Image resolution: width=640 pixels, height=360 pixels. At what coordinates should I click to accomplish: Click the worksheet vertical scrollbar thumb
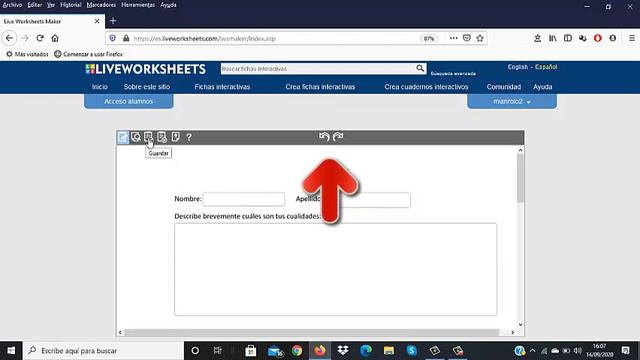coord(520,178)
